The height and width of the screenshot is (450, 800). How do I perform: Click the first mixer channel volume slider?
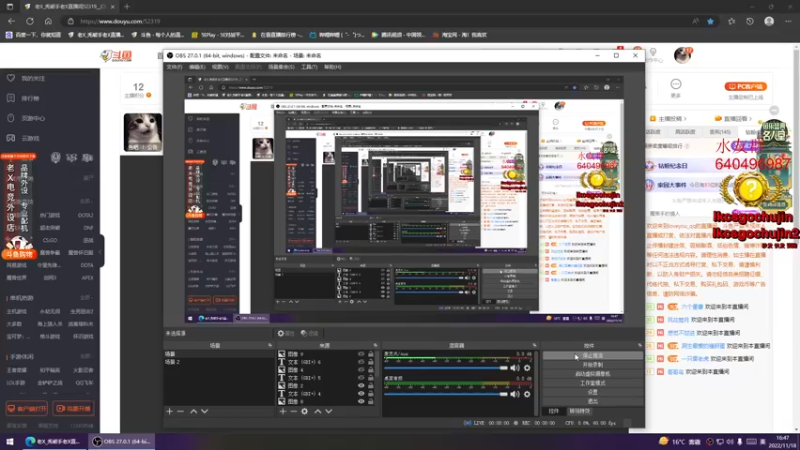coord(446,368)
